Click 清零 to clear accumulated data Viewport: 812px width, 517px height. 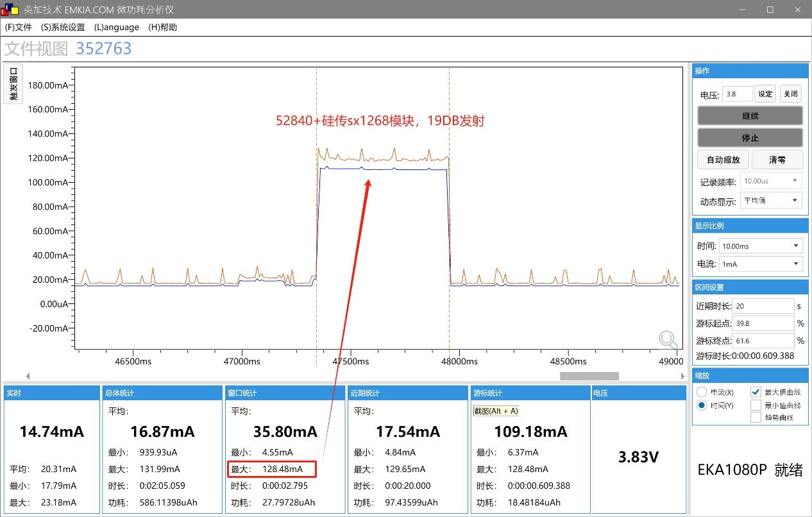point(776,159)
